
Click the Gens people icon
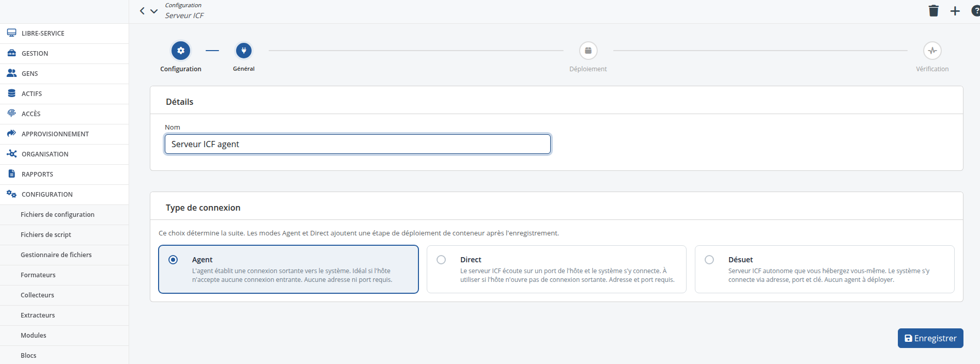pos(11,73)
